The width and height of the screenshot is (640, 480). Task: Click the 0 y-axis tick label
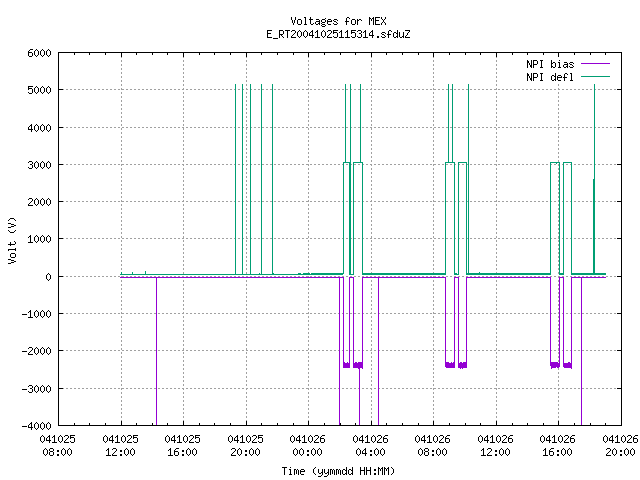(x=49, y=277)
